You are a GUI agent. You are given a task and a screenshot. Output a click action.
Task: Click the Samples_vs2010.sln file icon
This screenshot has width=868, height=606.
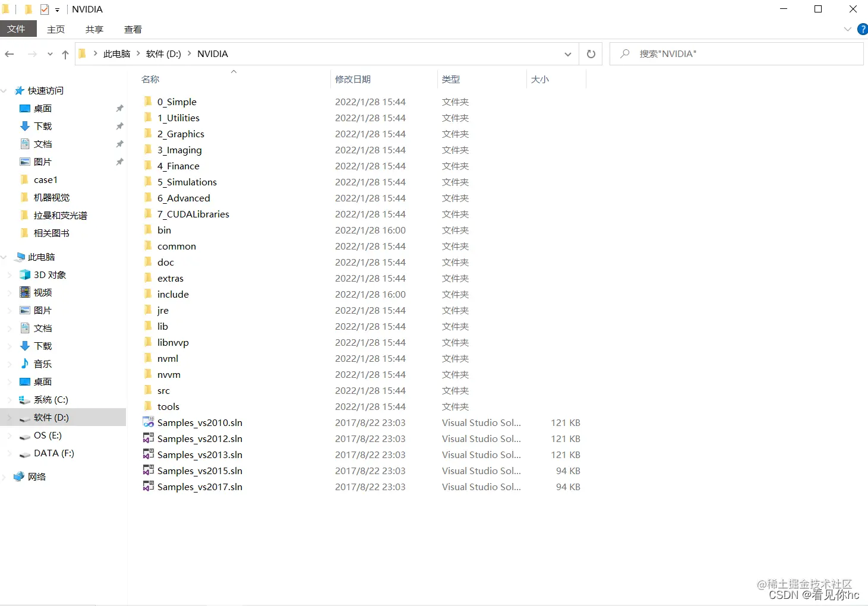tap(149, 422)
